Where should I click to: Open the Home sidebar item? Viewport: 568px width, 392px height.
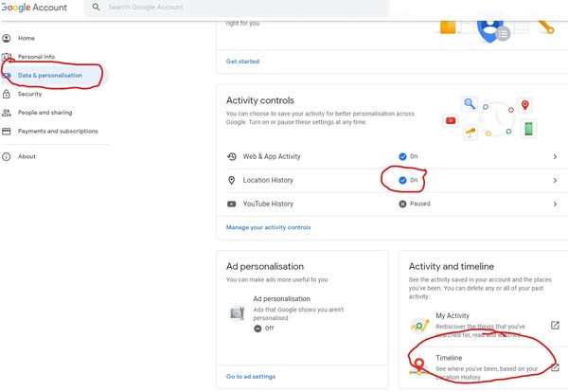click(x=27, y=38)
